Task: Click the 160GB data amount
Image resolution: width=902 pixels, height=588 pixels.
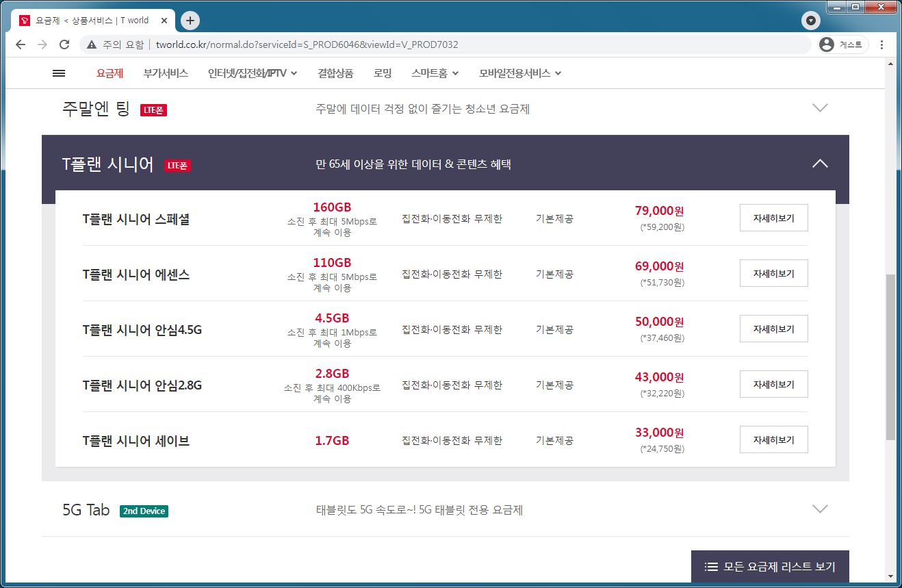Action: (x=332, y=207)
